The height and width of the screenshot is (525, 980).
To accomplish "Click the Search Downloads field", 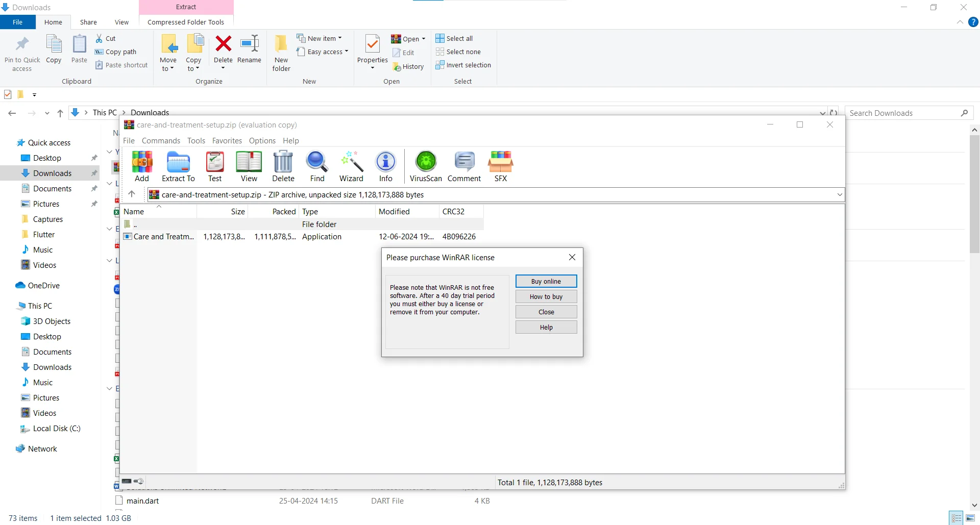I will tap(909, 113).
